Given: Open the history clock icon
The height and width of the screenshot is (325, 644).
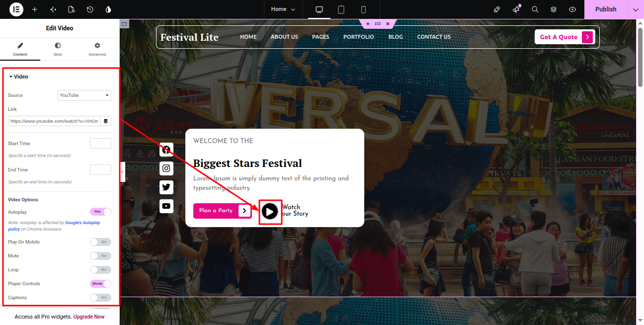Looking at the screenshot, I should coord(90,9).
